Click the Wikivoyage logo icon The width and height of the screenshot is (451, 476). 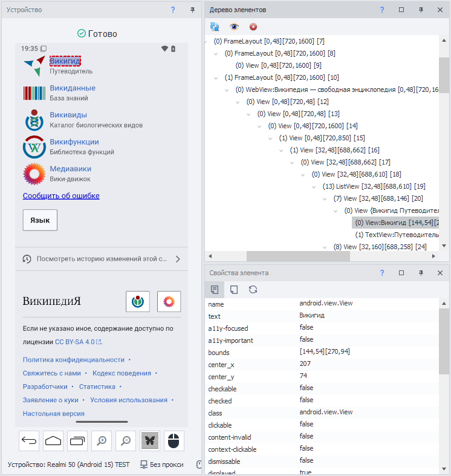click(x=34, y=66)
